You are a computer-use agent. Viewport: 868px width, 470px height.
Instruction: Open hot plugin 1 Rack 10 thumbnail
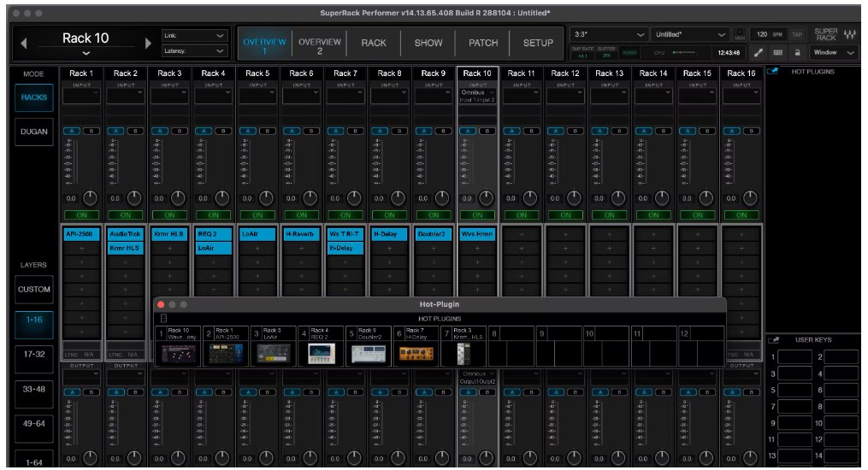[178, 354]
